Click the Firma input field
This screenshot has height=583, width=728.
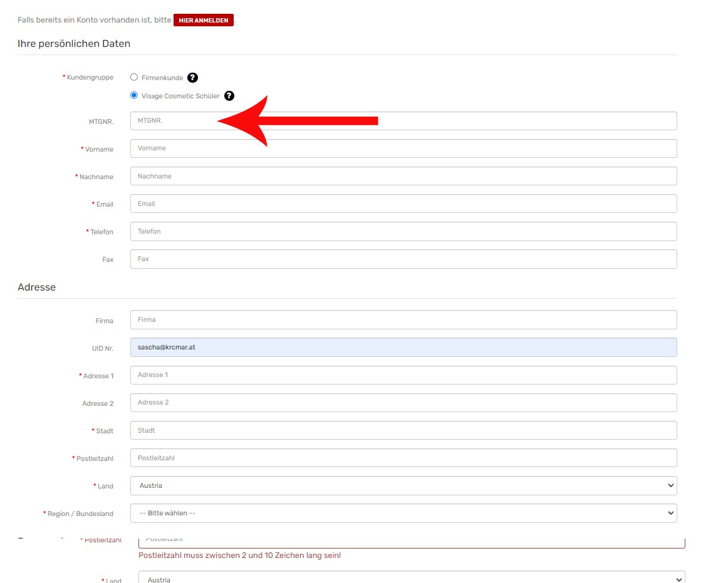click(x=403, y=319)
